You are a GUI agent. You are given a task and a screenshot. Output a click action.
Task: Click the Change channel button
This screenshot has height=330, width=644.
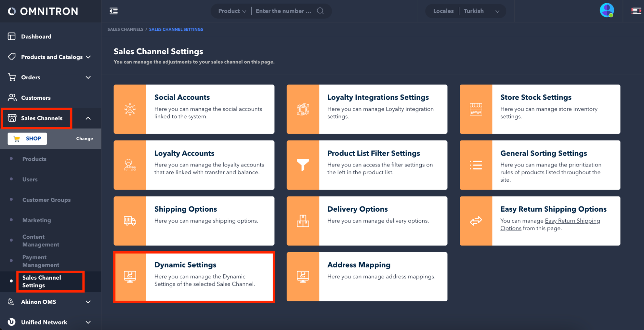click(x=84, y=139)
